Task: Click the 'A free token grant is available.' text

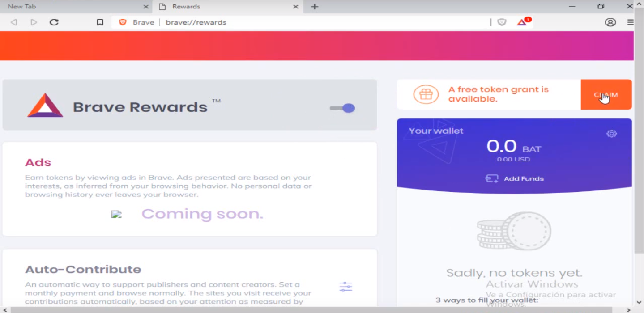Action: point(499,94)
